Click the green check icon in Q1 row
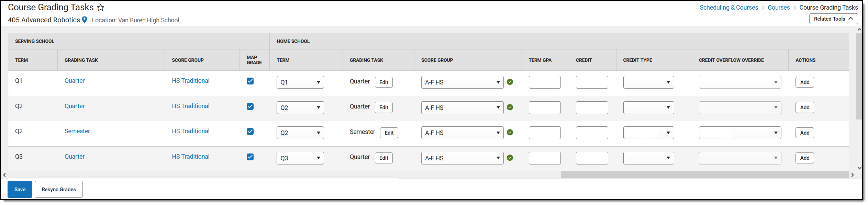The width and height of the screenshot is (868, 205). point(510,82)
